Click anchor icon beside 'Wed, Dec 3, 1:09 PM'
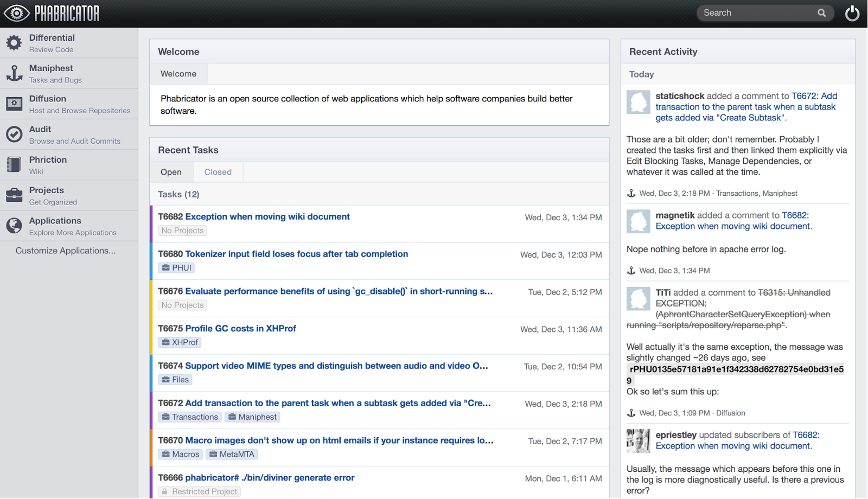 point(631,413)
